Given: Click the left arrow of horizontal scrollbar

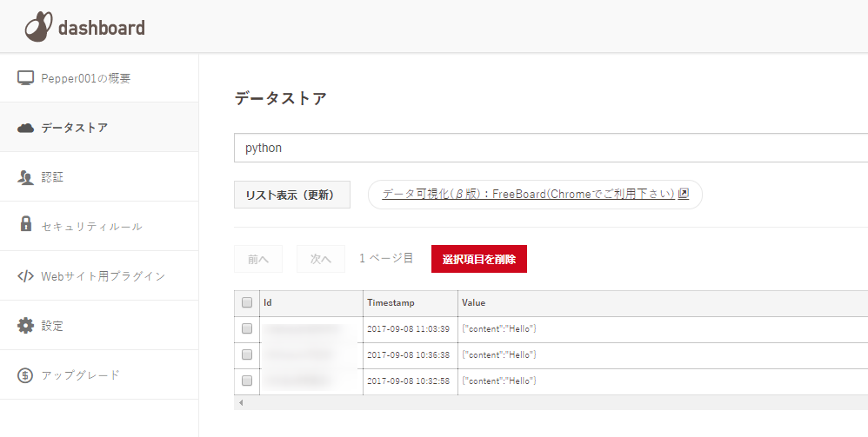Looking at the screenshot, I should coord(241,403).
